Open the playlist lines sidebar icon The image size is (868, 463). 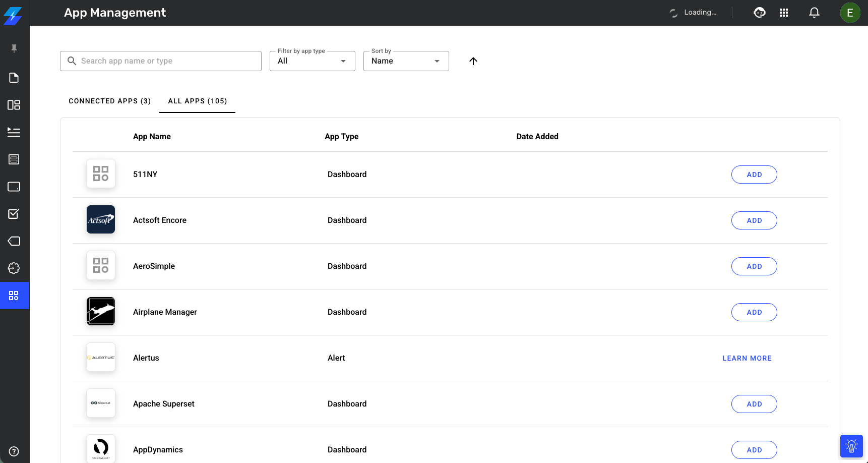[x=14, y=132]
